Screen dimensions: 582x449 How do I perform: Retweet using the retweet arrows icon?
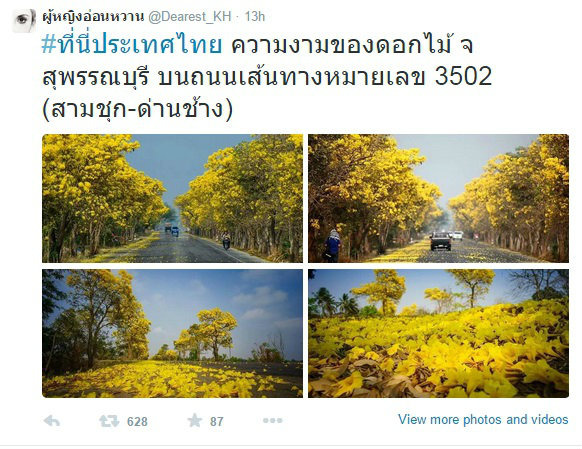pos(109,421)
